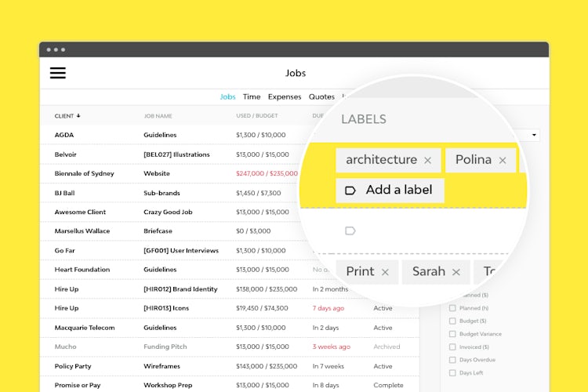Click the In 2 months due date
The height and width of the screenshot is (392, 588).
(330, 289)
